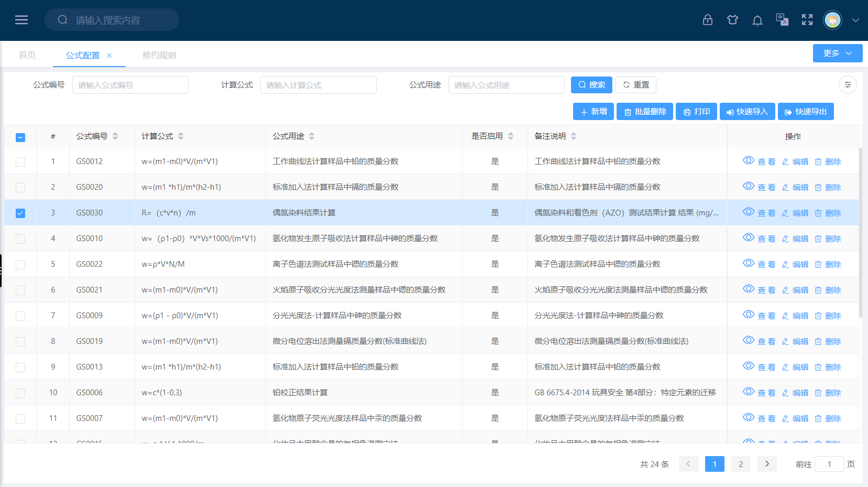
Task: Select page 1 in pagination
Action: point(715,464)
